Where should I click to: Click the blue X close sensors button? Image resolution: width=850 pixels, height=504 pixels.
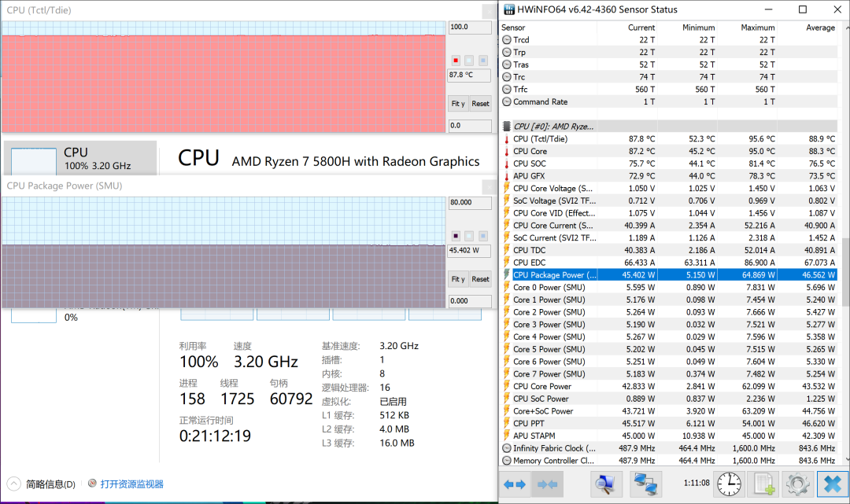(832, 484)
